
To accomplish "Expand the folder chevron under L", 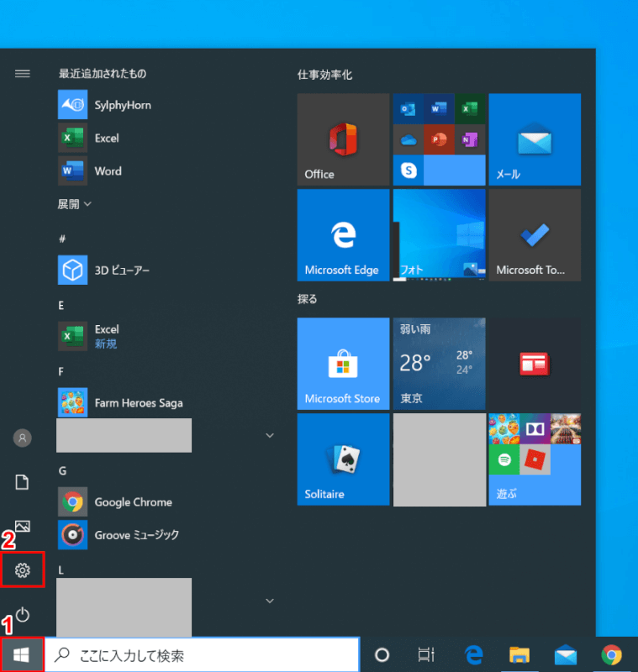I will click(x=270, y=601).
